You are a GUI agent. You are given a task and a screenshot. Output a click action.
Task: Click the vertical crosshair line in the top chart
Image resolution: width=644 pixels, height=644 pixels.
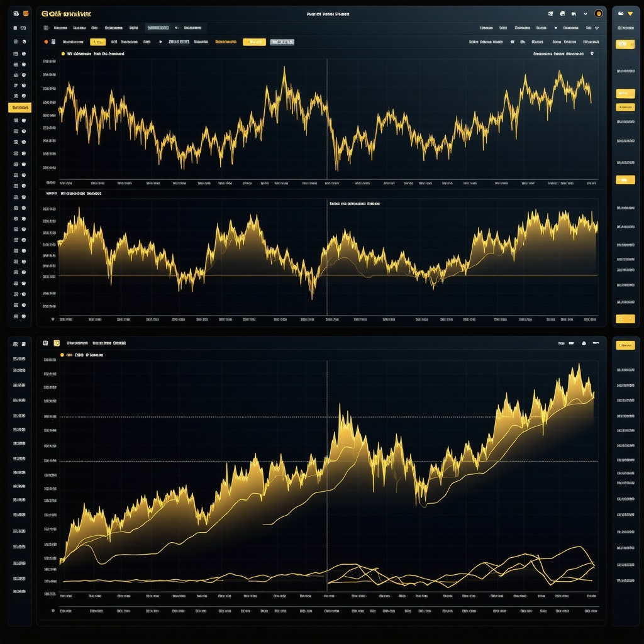[327, 119]
